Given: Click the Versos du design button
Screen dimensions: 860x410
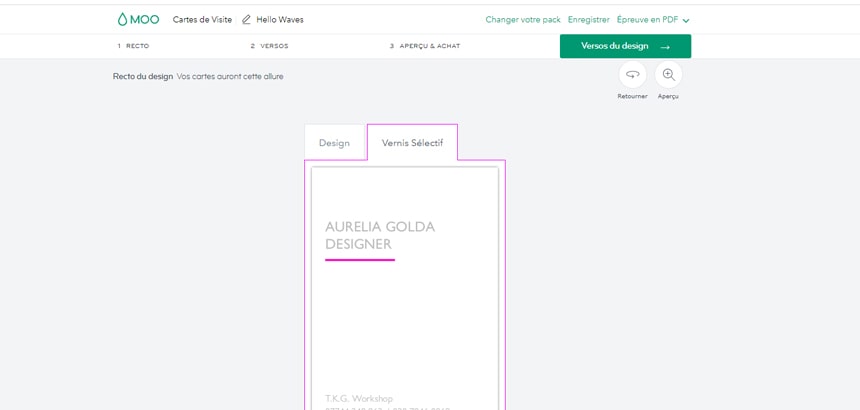Looking at the screenshot, I should coord(625,46).
